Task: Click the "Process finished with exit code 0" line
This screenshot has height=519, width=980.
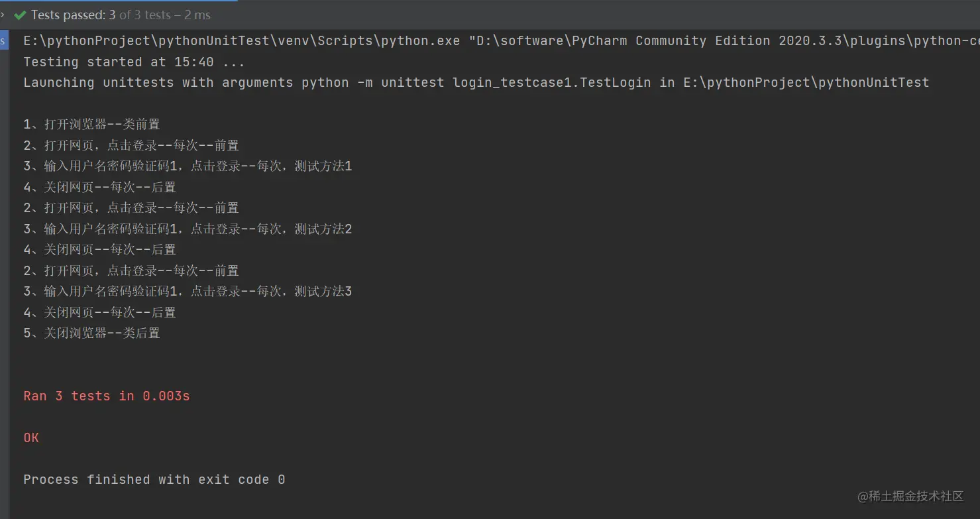Action: pyautogui.click(x=153, y=479)
